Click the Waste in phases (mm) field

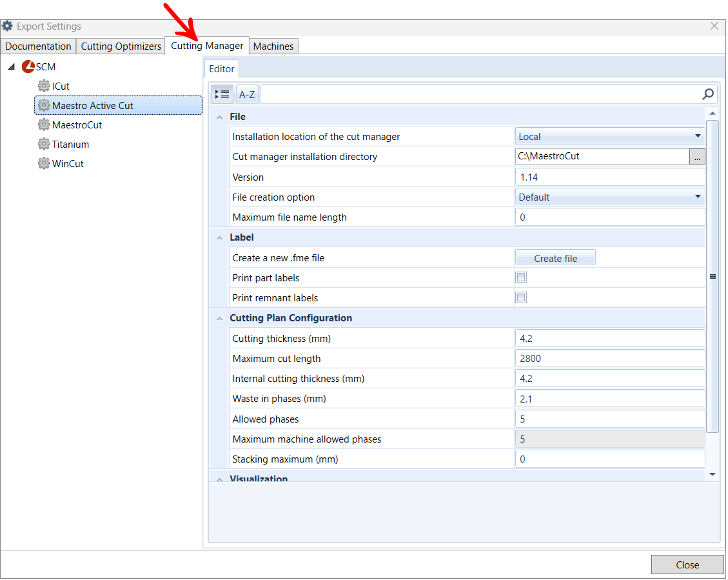609,399
